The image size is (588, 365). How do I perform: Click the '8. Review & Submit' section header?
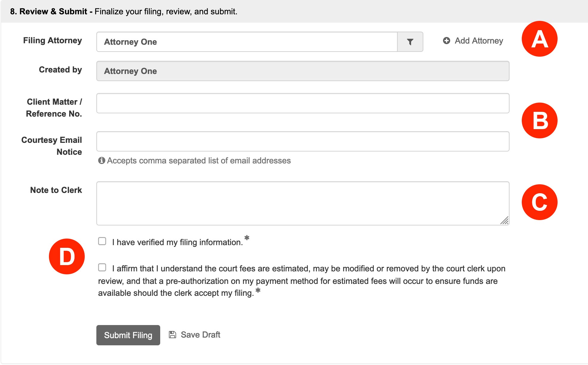tap(49, 11)
